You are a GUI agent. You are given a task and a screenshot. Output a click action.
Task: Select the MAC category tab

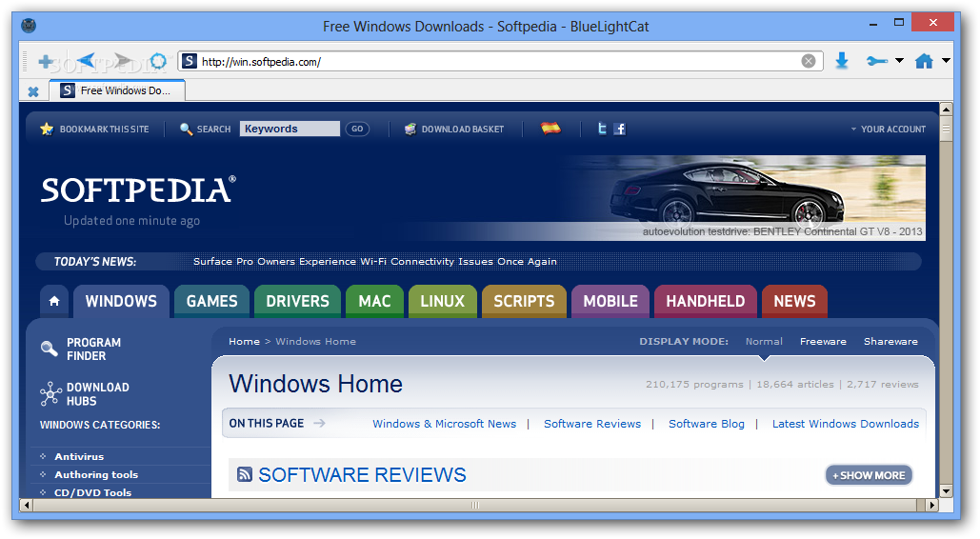[x=374, y=301]
